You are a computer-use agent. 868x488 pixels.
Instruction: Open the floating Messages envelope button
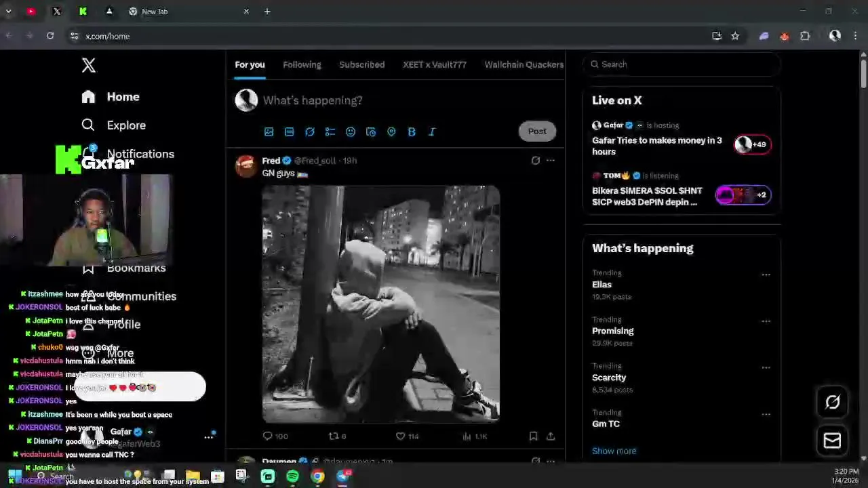point(832,441)
